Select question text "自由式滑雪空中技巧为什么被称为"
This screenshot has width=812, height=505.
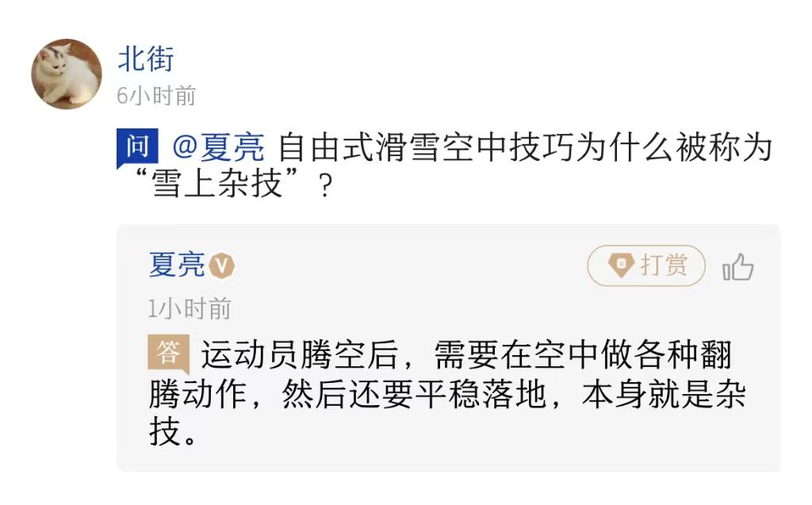click(x=525, y=148)
